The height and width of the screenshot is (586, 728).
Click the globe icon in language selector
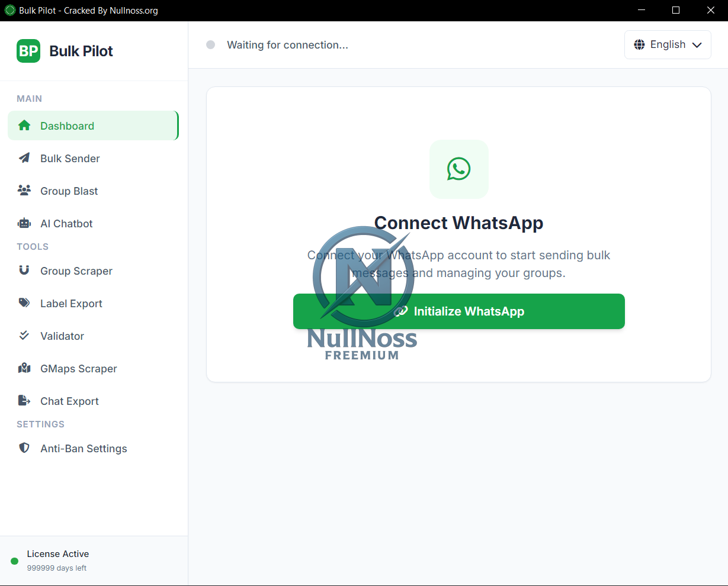[639, 45]
